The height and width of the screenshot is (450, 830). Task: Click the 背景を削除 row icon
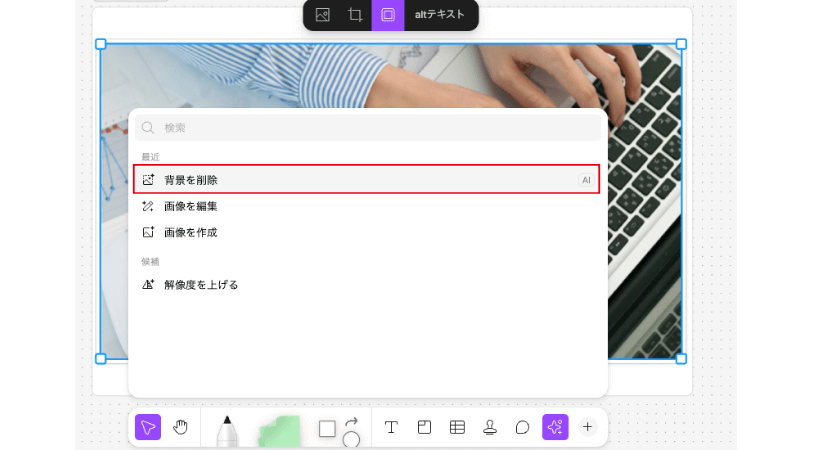(x=148, y=179)
